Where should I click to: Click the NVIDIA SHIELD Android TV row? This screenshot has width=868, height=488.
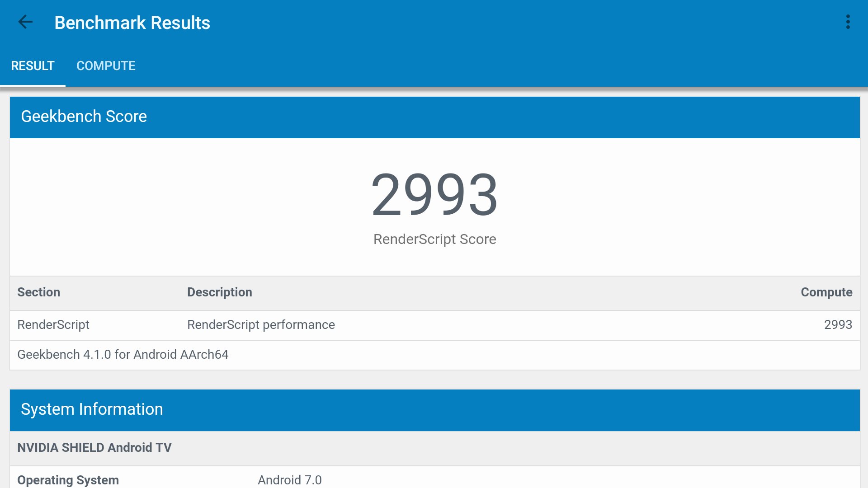point(434,448)
